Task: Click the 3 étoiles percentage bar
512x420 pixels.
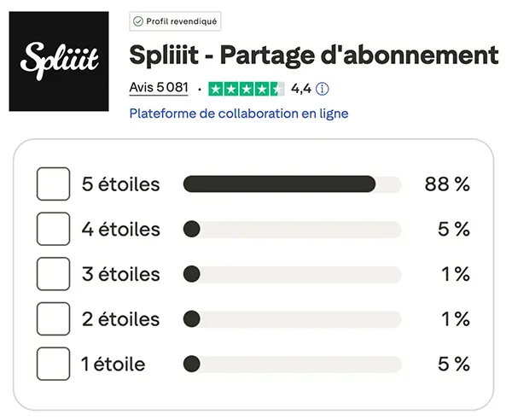Action: click(x=292, y=274)
